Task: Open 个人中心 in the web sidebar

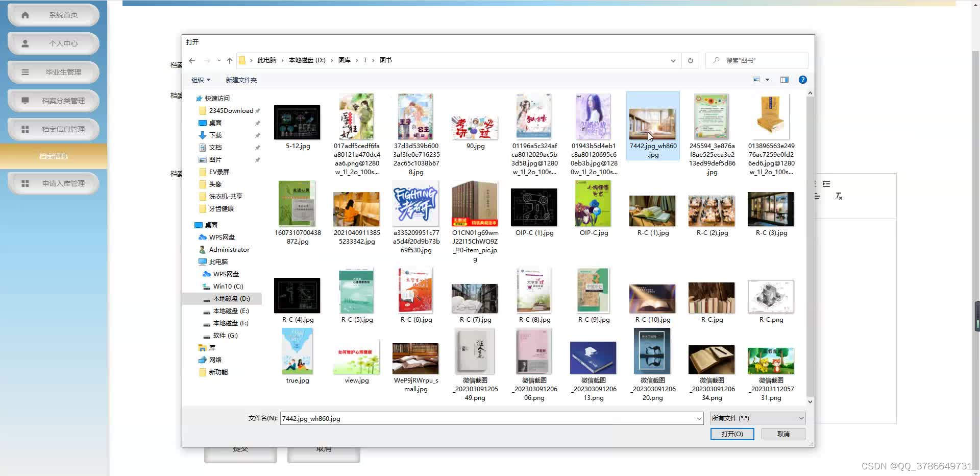Action: 54,43
